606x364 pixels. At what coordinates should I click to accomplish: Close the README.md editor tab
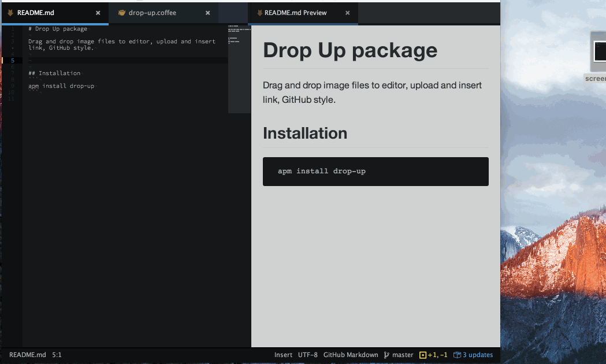coord(98,13)
